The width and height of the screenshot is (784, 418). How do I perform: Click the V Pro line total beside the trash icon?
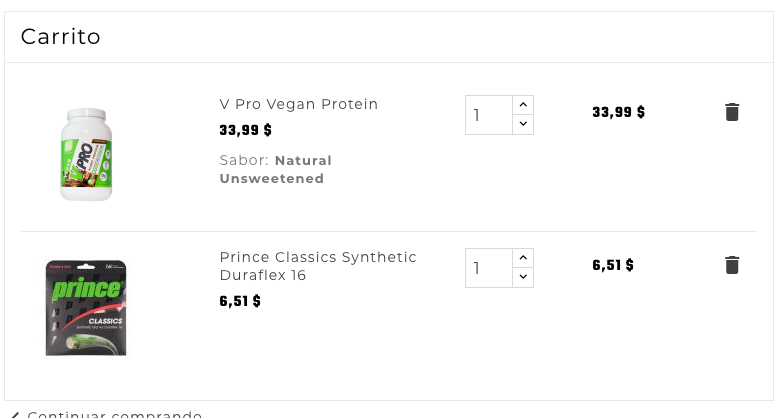coord(618,112)
